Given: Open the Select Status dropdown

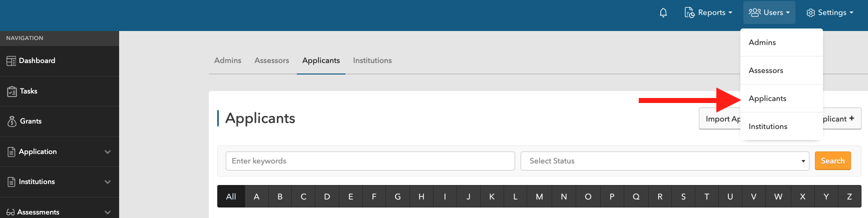Looking at the screenshot, I should pos(664,161).
